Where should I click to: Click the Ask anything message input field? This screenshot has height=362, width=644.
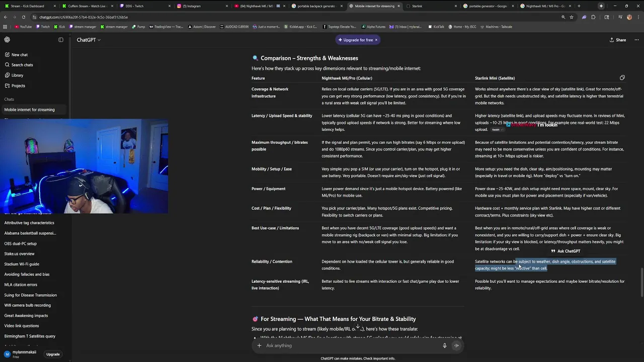coord(352,345)
